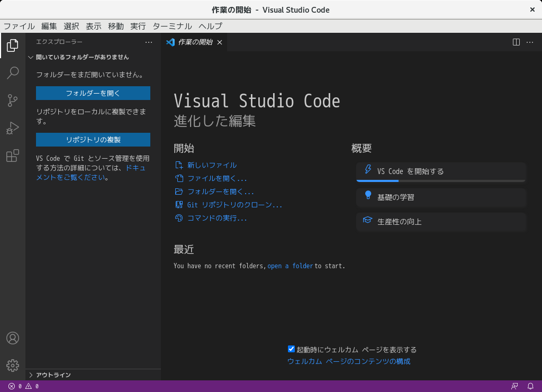Click progress bar under VS Code を開始する

441,180
